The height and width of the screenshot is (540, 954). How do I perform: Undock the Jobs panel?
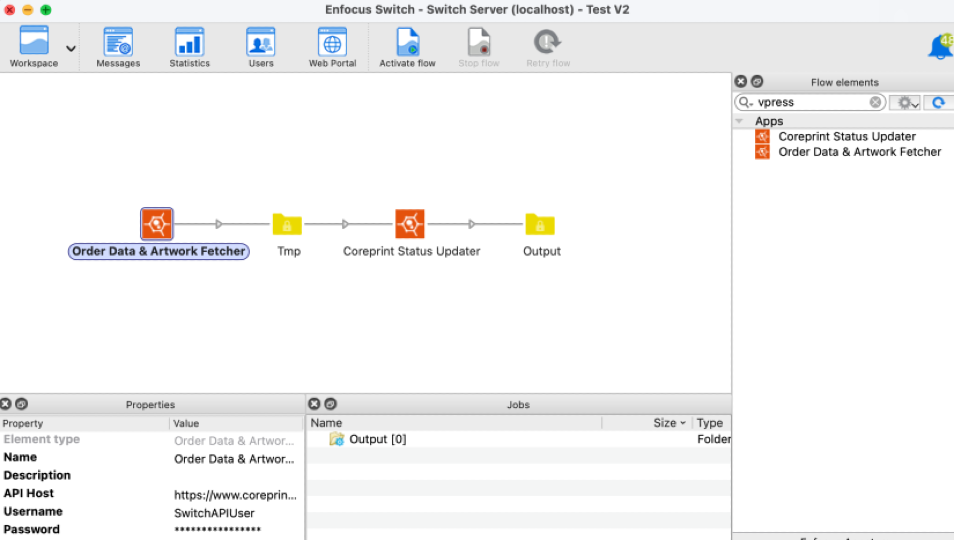pyautogui.click(x=330, y=404)
